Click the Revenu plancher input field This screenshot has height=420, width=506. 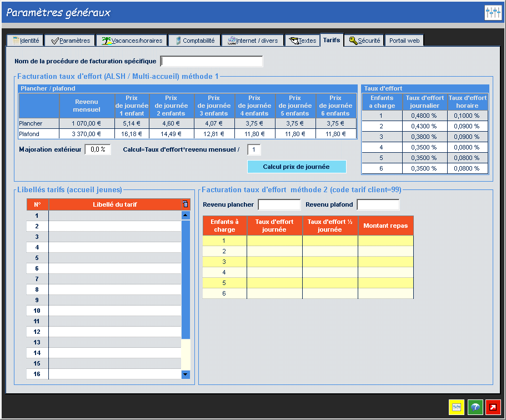(x=279, y=205)
